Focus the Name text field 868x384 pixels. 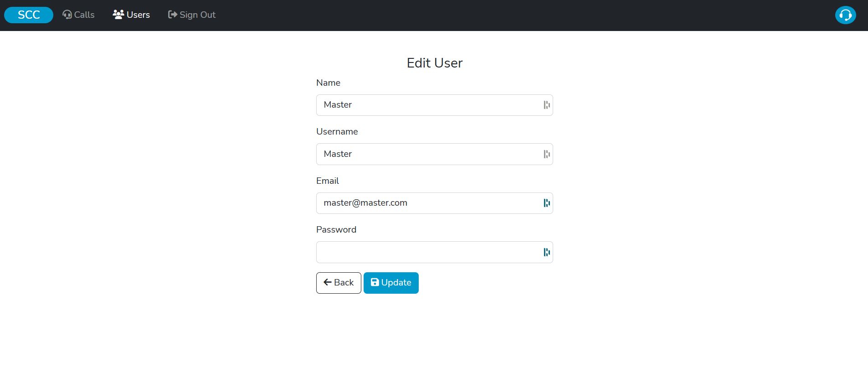pos(428,105)
